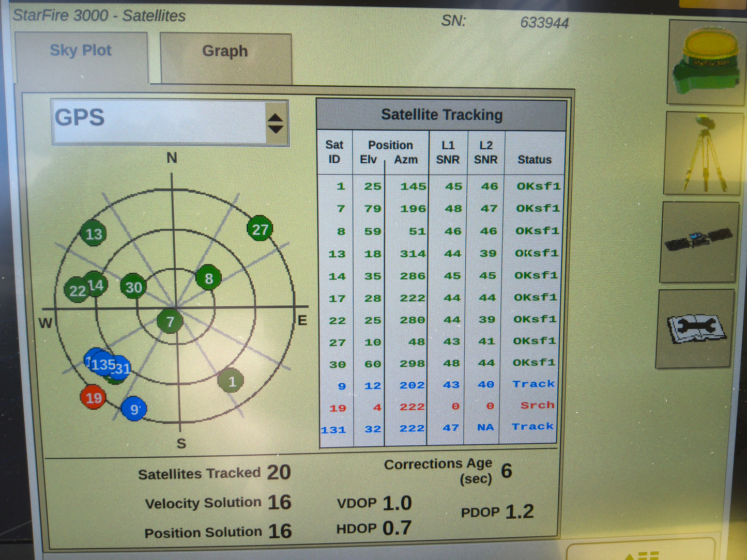Open the survey tripod icon button
The height and width of the screenshot is (560, 747).
pyautogui.click(x=704, y=153)
